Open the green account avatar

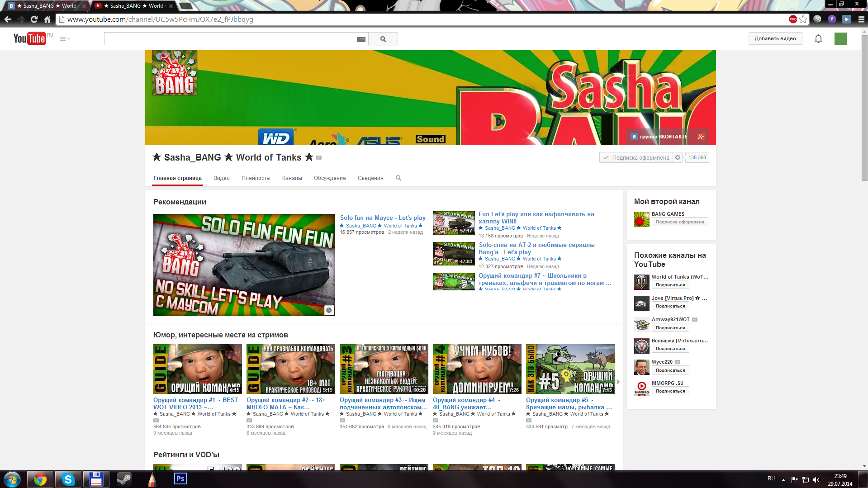point(840,38)
